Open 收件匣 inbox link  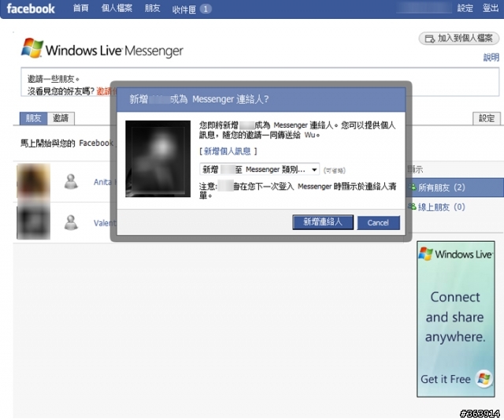(183, 9)
